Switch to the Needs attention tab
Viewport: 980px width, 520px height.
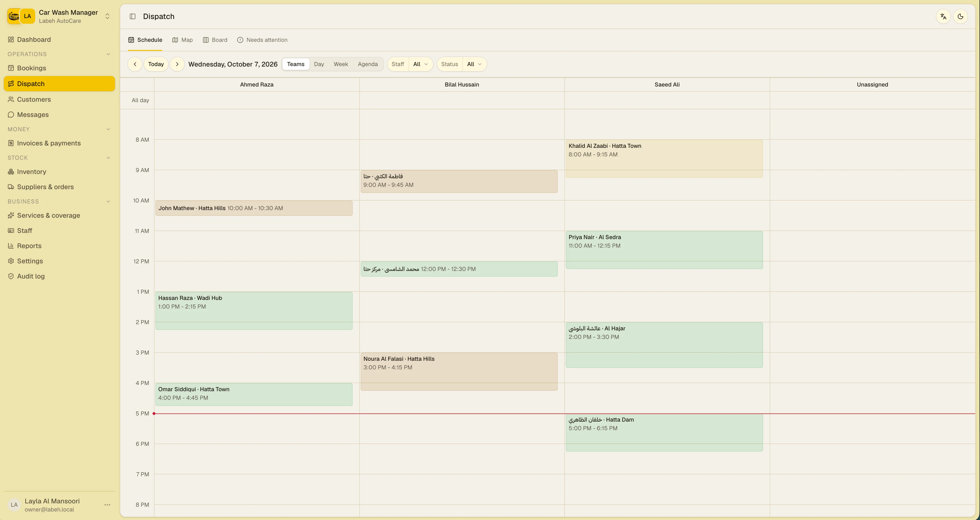click(x=262, y=40)
